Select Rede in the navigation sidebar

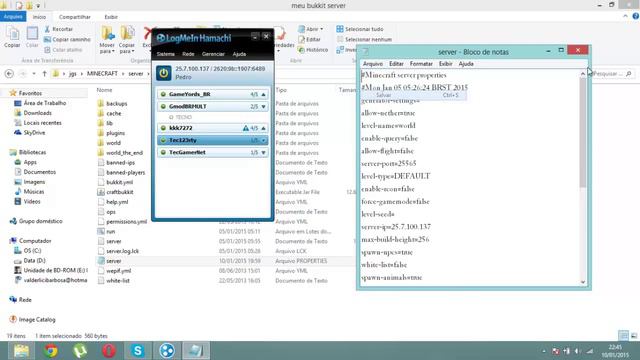pyautogui.click(x=24, y=300)
